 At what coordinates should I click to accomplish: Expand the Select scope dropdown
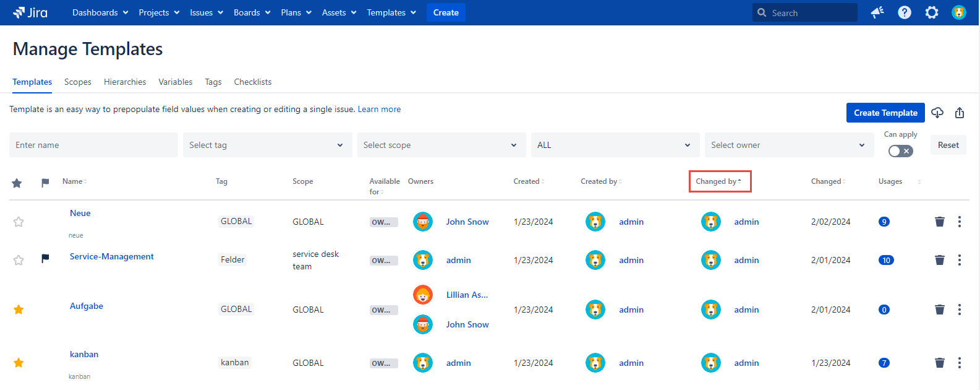click(x=441, y=145)
